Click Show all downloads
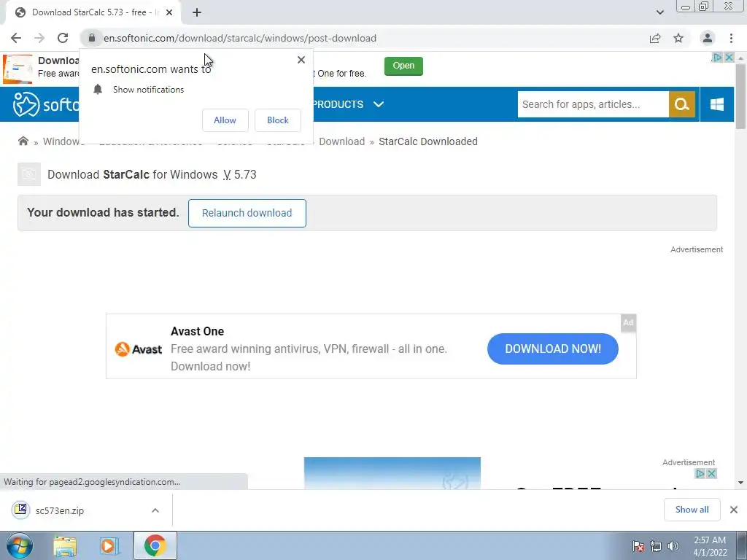Image resolution: width=747 pixels, height=560 pixels. pyautogui.click(x=692, y=510)
